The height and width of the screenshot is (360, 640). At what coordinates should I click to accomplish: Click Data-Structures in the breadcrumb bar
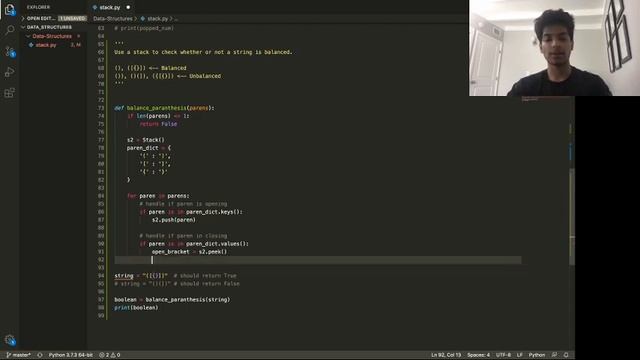tap(113, 19)
